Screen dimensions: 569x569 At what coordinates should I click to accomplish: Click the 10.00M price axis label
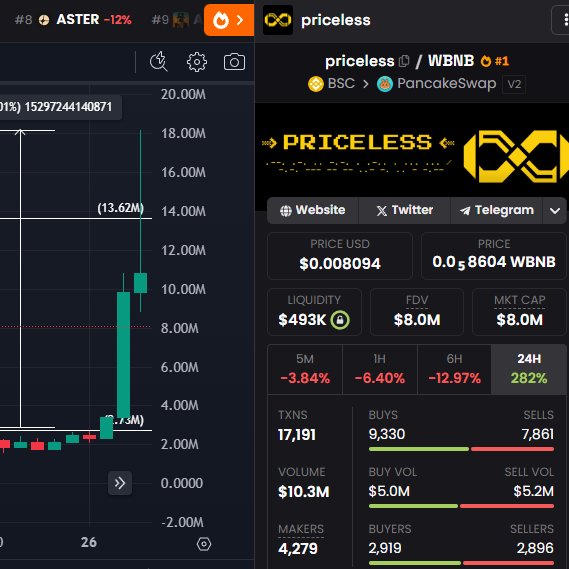click(183, 290)
